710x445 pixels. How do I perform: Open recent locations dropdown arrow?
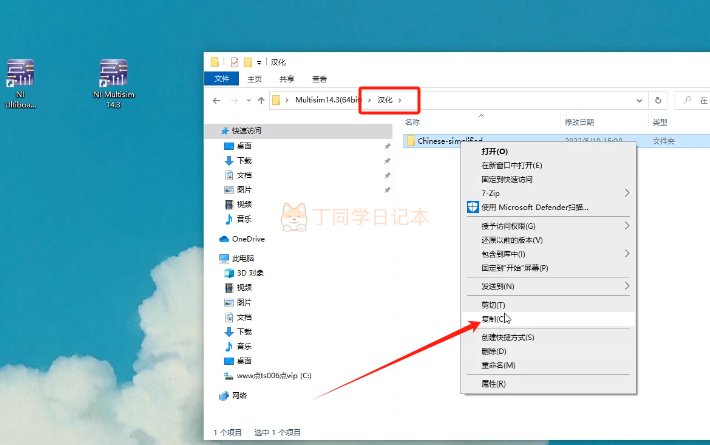pos(249,100)
